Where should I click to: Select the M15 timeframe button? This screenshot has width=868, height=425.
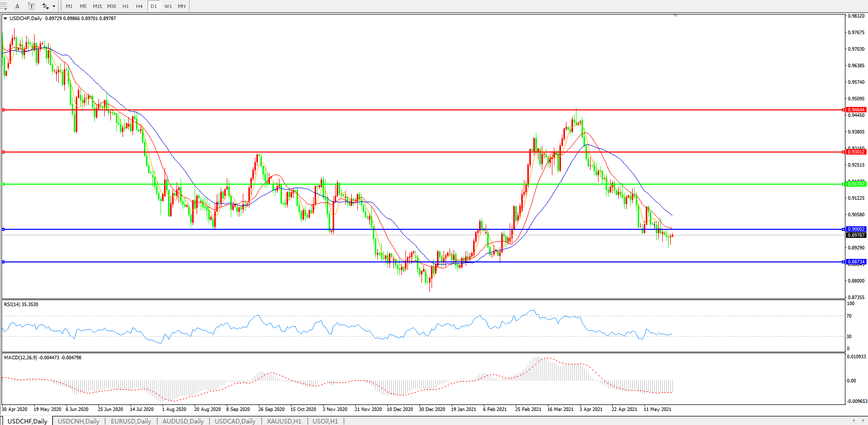(x=97, y=7)
